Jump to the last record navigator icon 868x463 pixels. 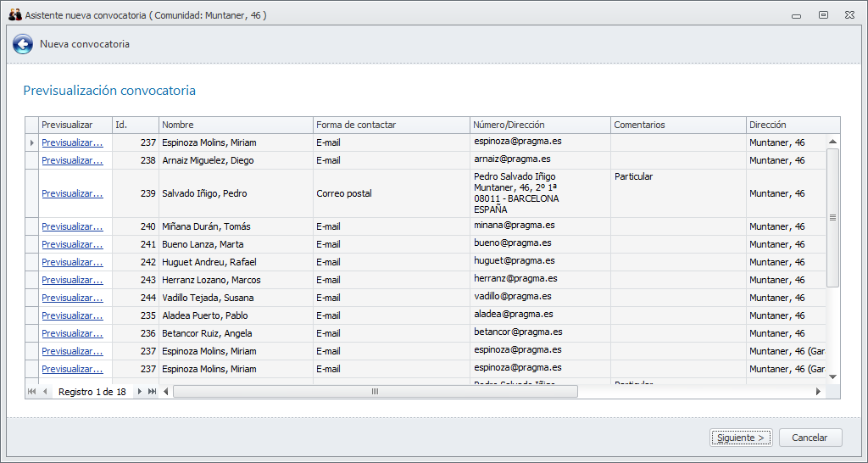[x=152, y=392]
